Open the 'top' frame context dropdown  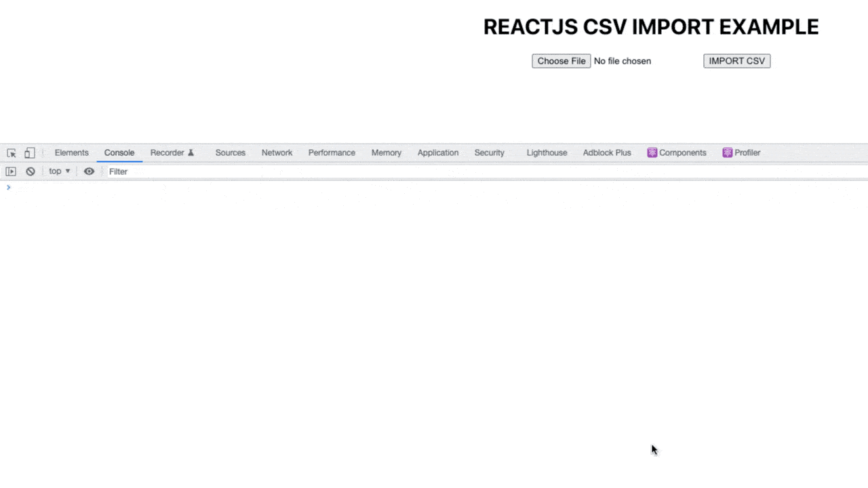[58, 171]
